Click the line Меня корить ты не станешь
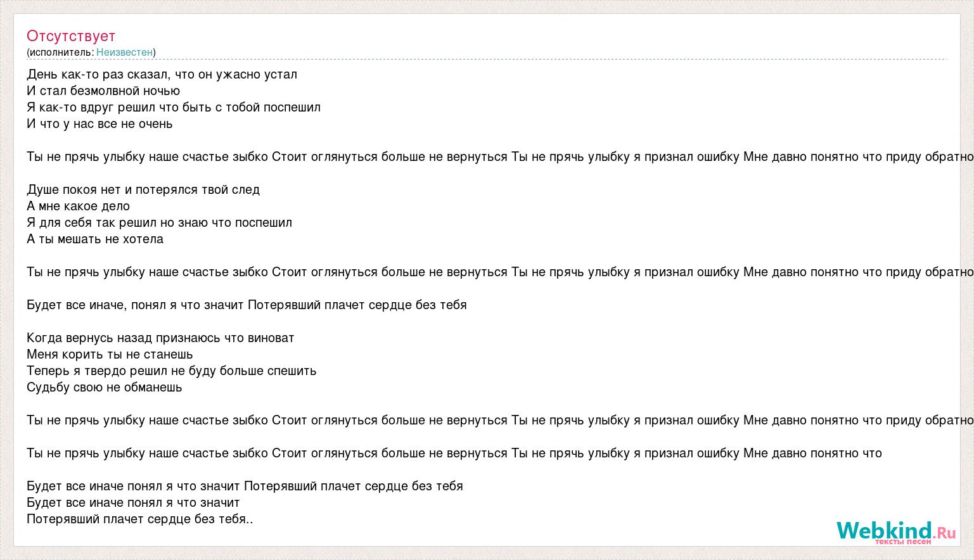The height and width of the screenshot is (560, 974). (110, 354)
